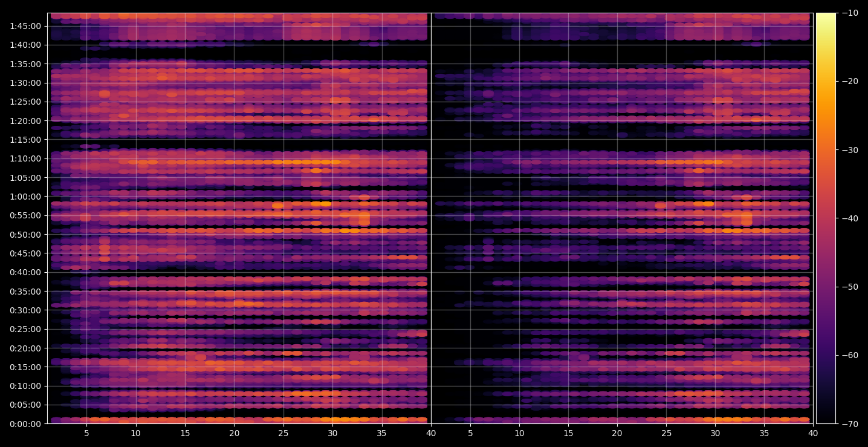Screen dimensions: 868x447
Task: Click the 1:15:00 time axis label
Action: 25,140
